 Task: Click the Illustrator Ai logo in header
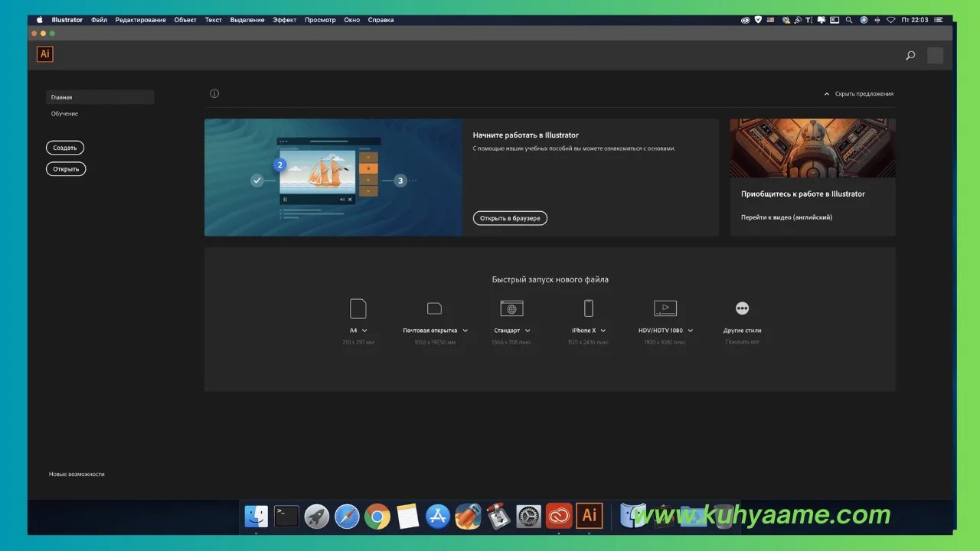(x=45, y=54)
